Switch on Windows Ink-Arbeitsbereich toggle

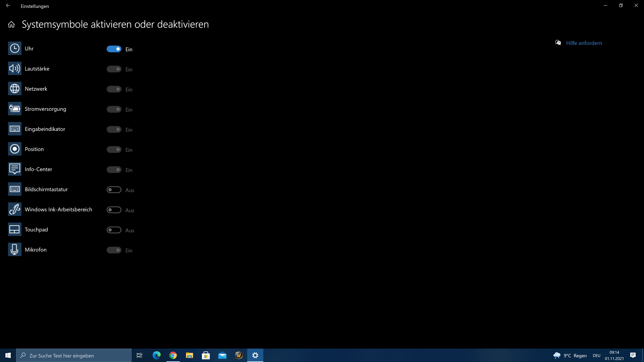114,210
